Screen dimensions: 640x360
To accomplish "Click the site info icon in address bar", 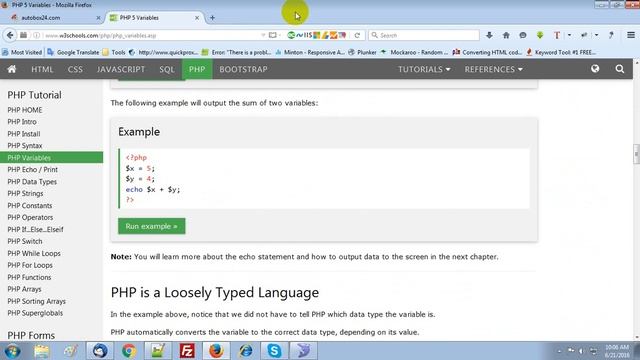I will point(36,36).
